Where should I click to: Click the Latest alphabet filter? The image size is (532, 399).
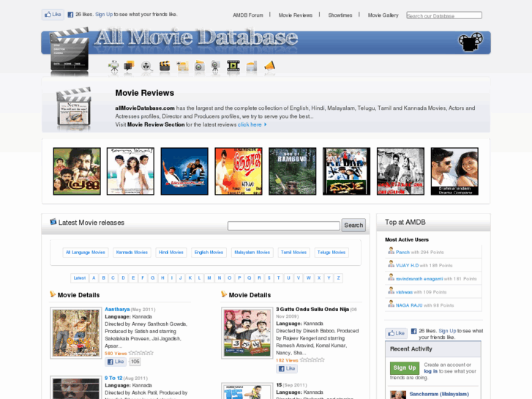pyautogui.click(x=80, y=278)
